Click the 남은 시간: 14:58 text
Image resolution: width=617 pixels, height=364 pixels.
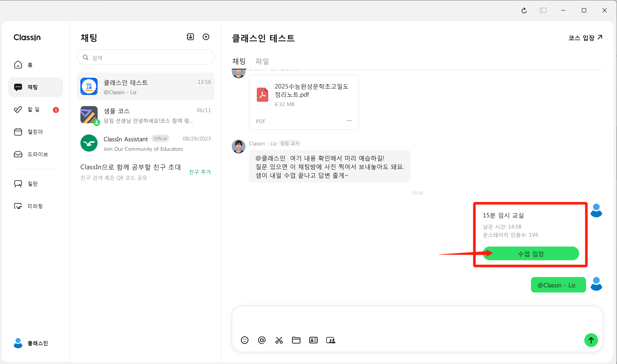coord(502,227)
